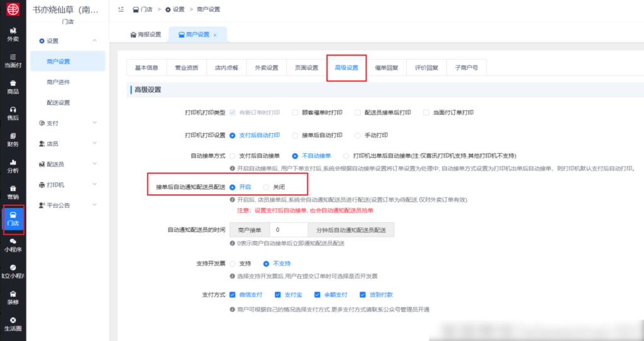Open the 当面付 sidebar section
The image size is (644, 341).
click(13, 61)
